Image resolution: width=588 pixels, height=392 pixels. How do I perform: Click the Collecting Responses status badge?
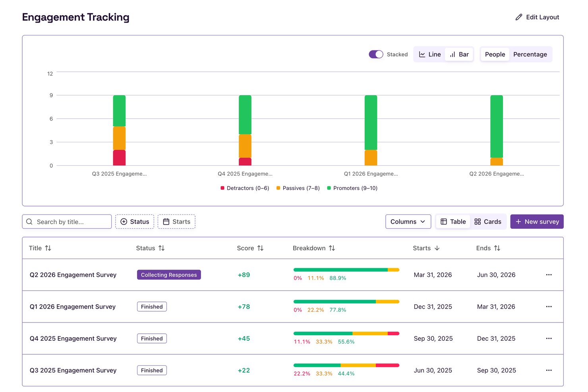169,275
